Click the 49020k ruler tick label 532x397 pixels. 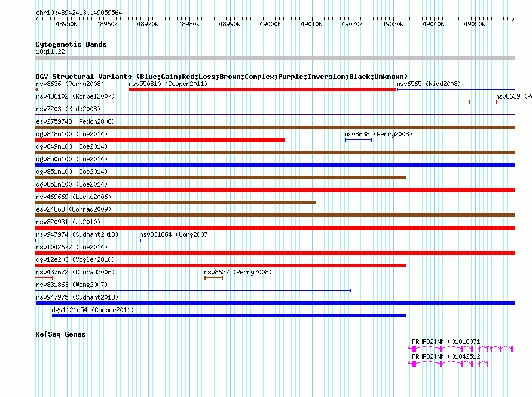(352, 24)
